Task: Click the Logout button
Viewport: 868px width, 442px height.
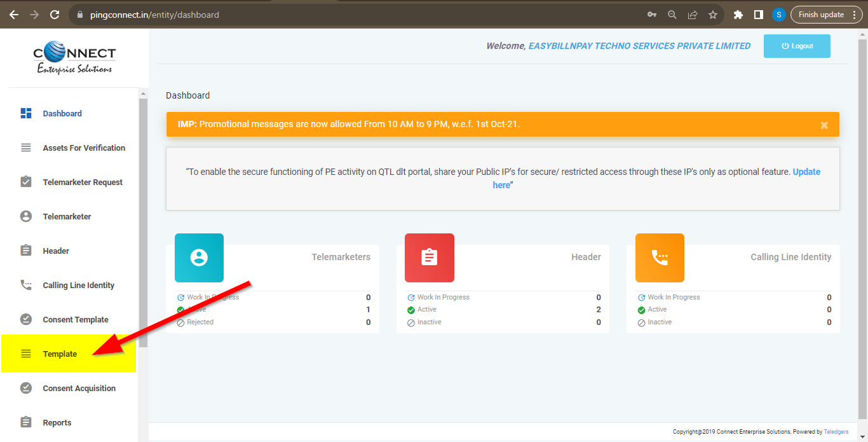Action: coord(797,46)
